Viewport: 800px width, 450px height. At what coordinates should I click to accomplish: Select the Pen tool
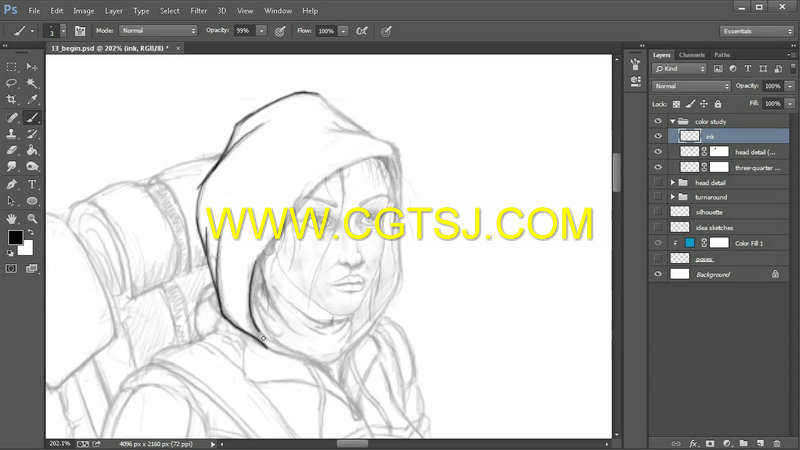[11, 185]
